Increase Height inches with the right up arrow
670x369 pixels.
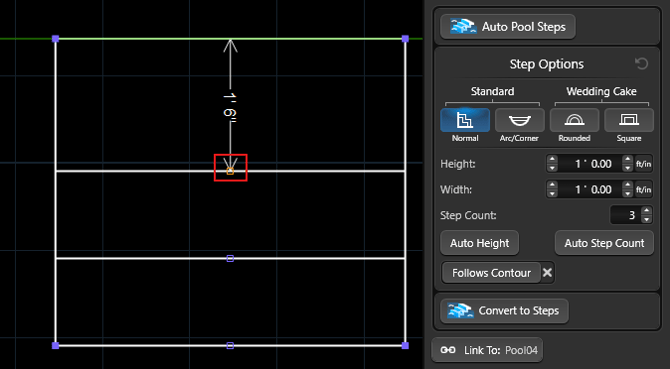pyautogui.click(x=627, y=160)
